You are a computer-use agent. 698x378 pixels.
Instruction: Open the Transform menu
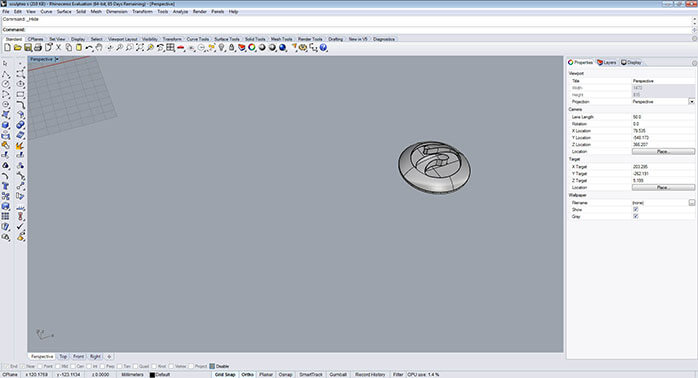click(x=142, y=12)
